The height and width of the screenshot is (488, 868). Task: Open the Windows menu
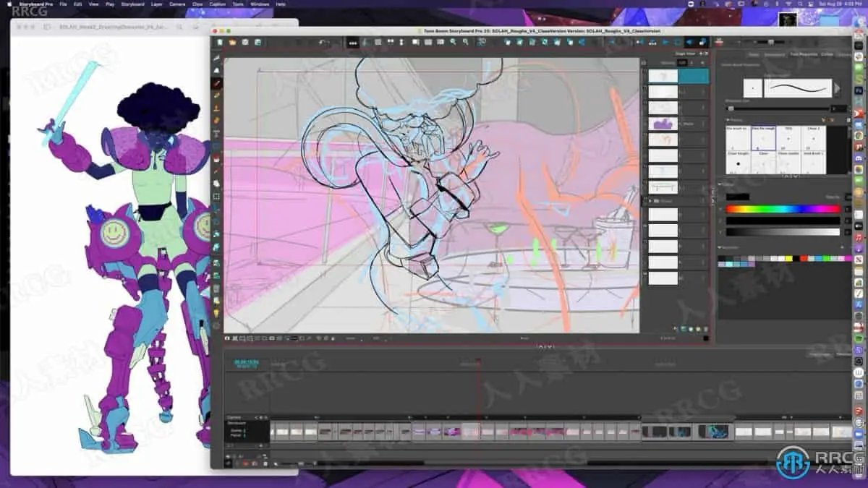point(259,4)
